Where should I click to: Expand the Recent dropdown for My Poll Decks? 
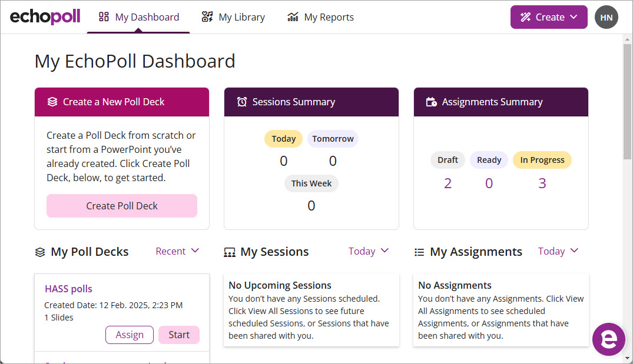click(x=177, y=251)
